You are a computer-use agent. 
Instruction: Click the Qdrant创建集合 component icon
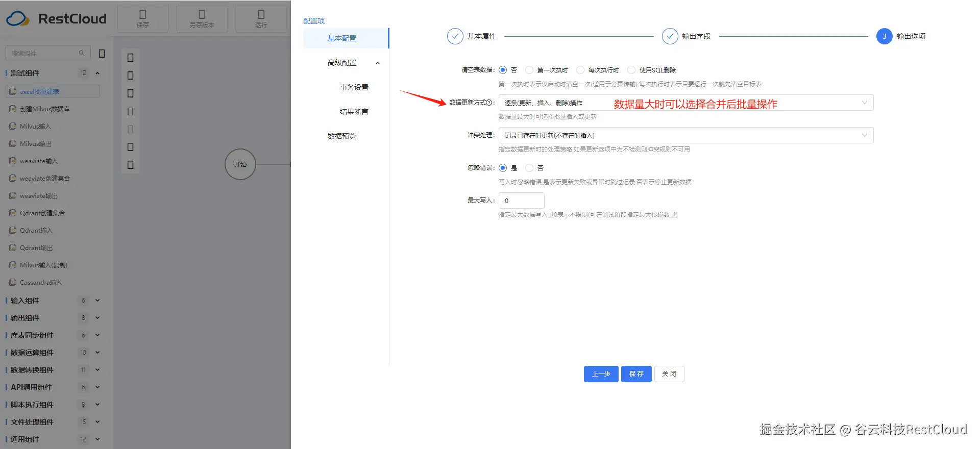tap(13, 213)
